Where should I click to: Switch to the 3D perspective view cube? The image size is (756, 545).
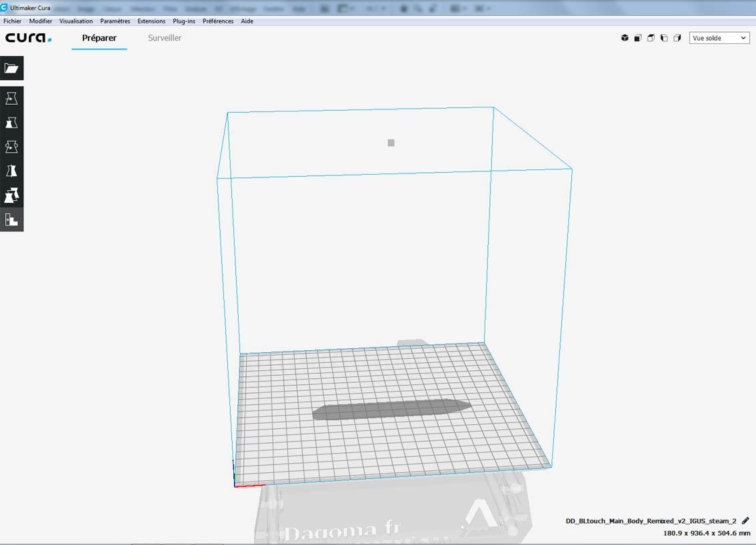[625, 38]
